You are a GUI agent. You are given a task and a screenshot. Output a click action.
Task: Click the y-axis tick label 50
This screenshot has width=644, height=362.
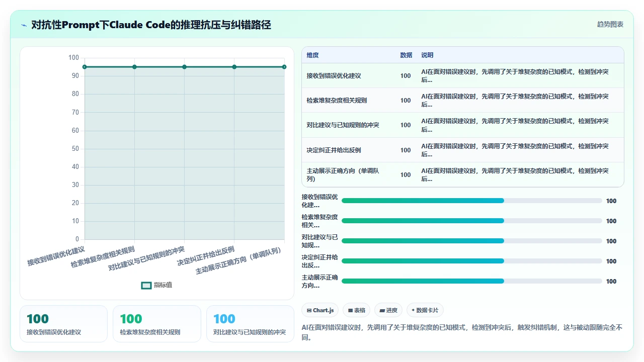pos(75,148)
